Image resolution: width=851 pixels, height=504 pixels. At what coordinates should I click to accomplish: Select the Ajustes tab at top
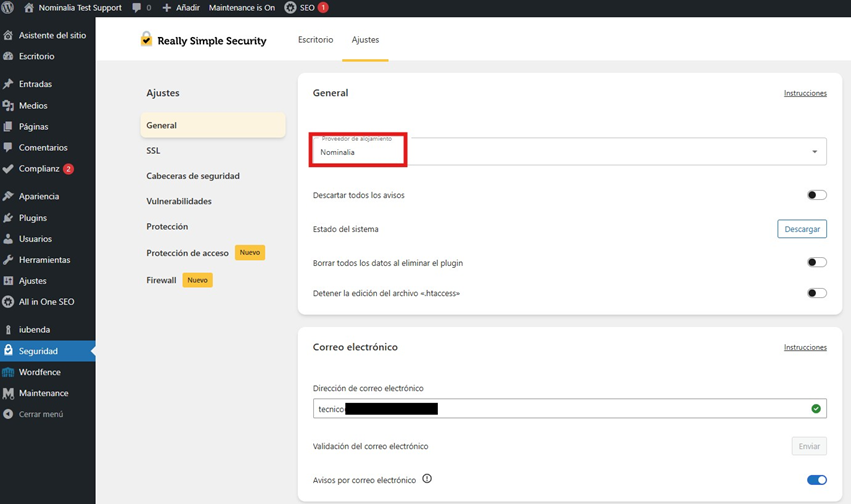[x=365, y=40]
